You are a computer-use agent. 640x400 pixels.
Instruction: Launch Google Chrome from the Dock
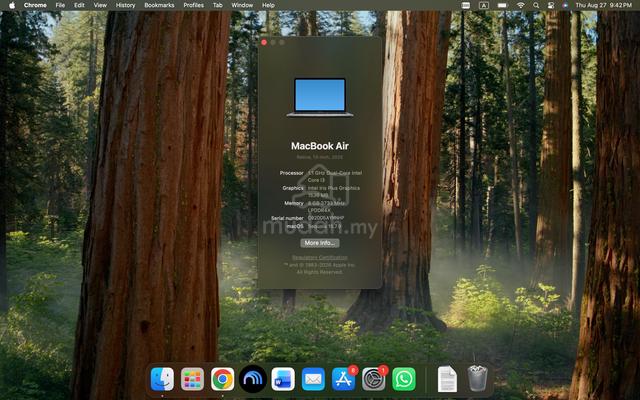[x=222, y=379]
